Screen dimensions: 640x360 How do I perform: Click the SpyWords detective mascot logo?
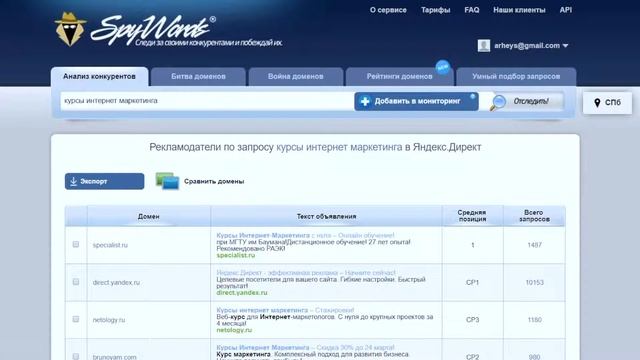70,29
